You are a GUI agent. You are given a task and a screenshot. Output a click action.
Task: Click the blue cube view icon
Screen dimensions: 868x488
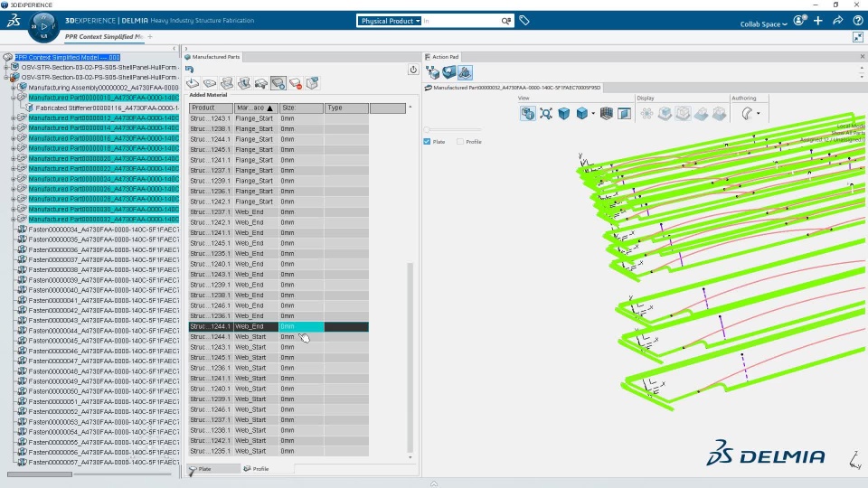pos(563,114)
